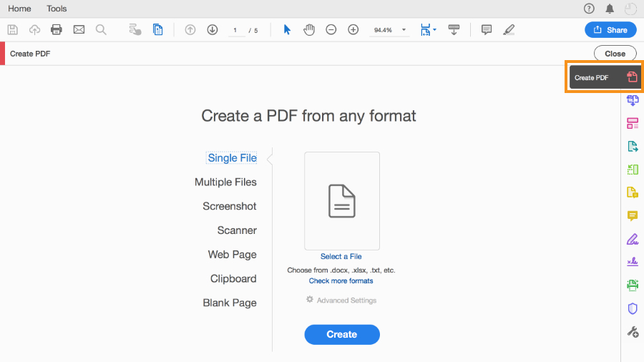Click the blue Create button
Image resolution: width=644 pixels, height=362 pixels.
[342, 335]
